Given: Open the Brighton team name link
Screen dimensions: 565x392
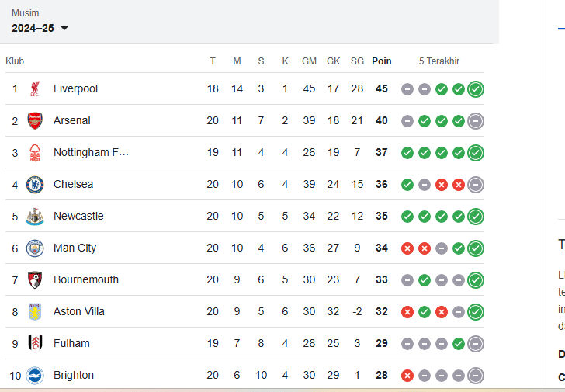Looking at the screenshot, I should [x=74, y=375].
